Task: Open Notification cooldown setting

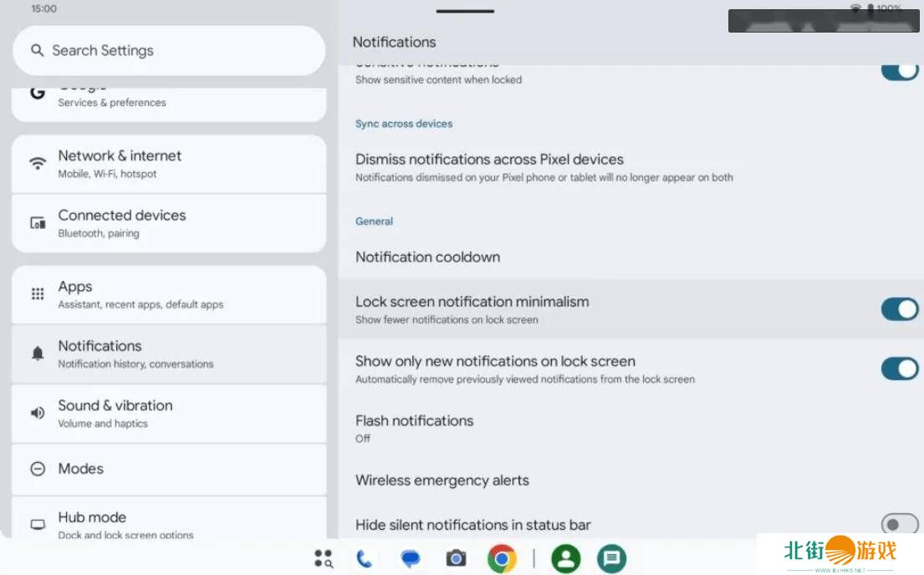Action: [427, 257]
